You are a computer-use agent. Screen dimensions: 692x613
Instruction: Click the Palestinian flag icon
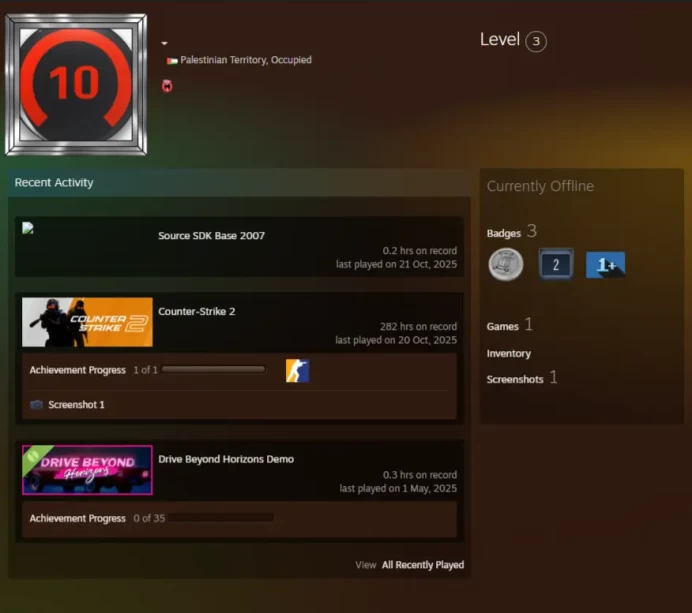pyautogui.click(x=172, y=60)
